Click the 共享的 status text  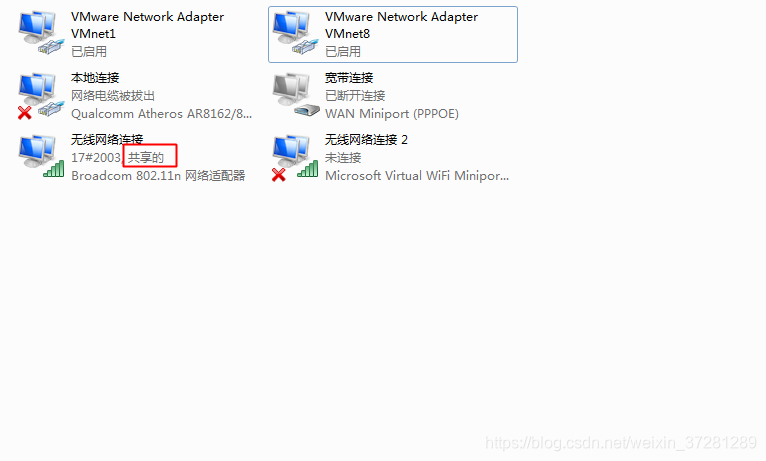click(146, 158)
